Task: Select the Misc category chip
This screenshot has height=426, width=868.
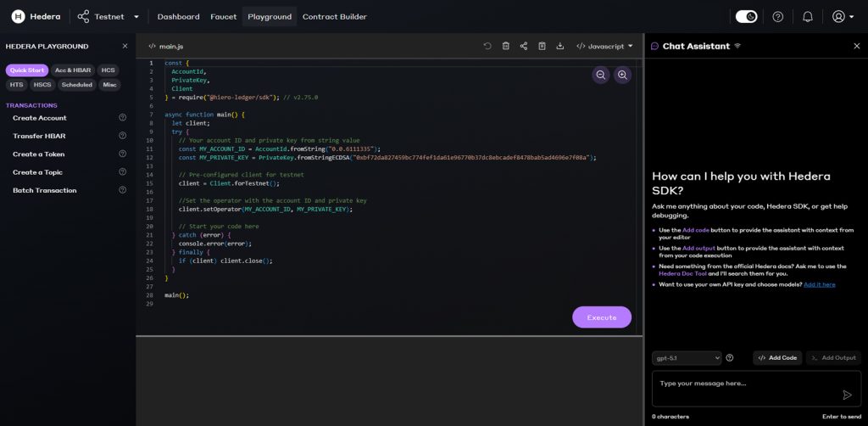Action: 109,85
